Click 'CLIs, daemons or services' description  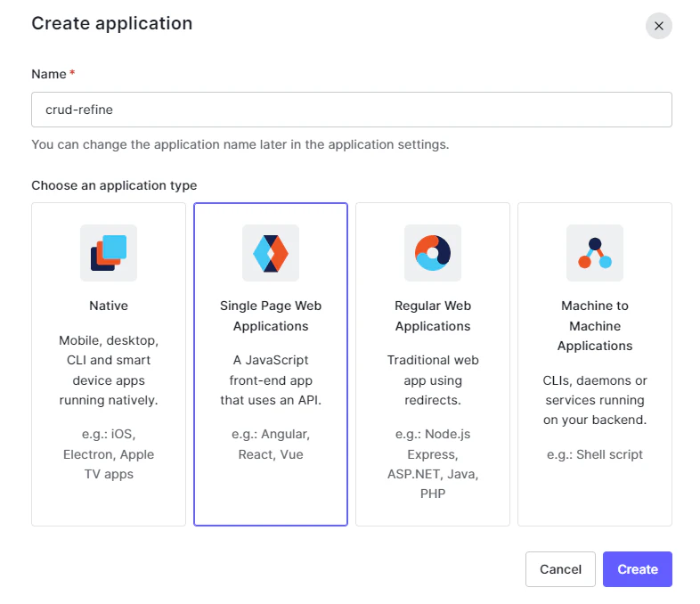(595, 400)
